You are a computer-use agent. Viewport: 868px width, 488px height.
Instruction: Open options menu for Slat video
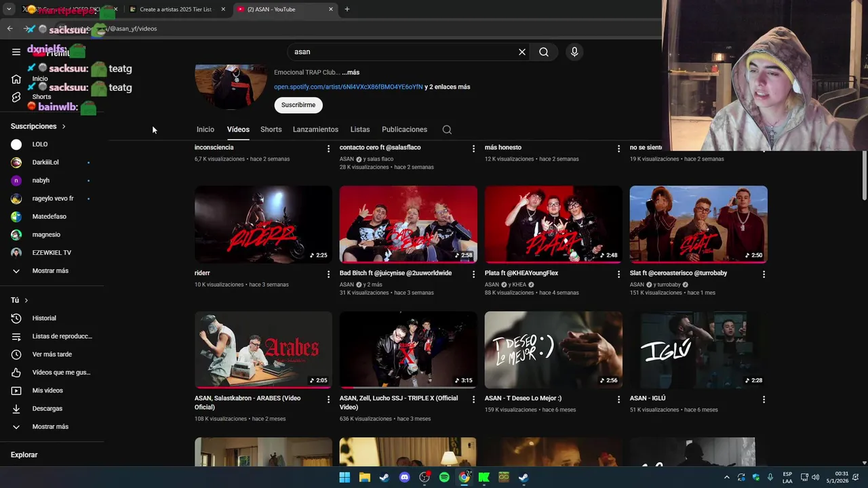click(x=764, y=274)
